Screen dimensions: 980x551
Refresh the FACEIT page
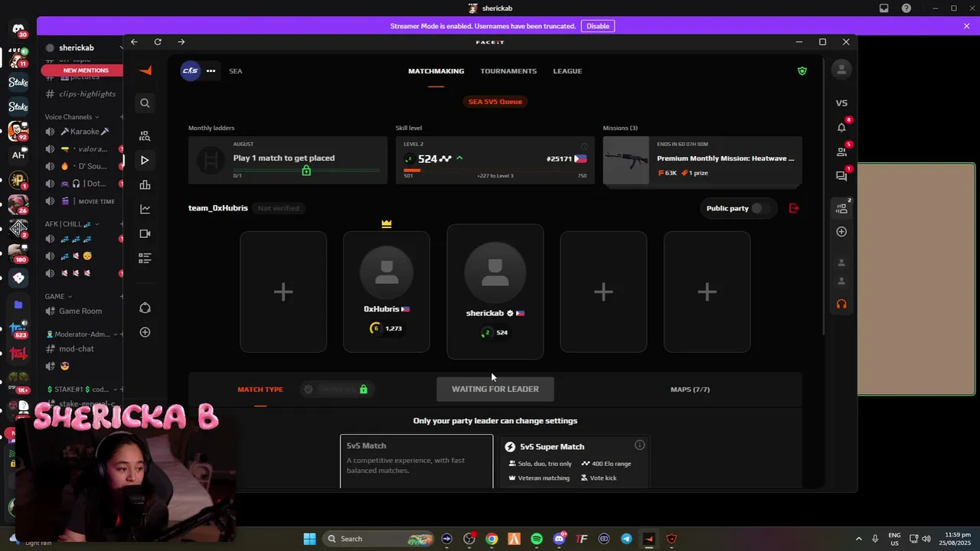(x=158, y=42)
